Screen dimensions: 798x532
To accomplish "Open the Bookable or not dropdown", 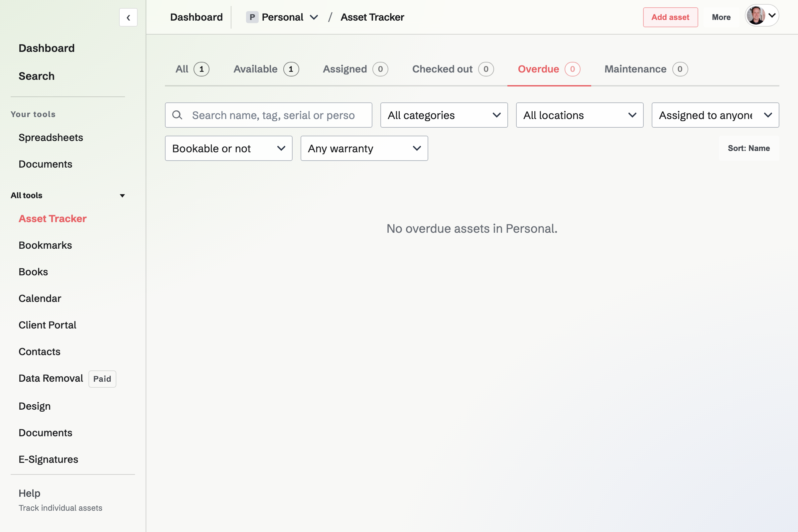I will pyautogui.click(x=229, y=148).
